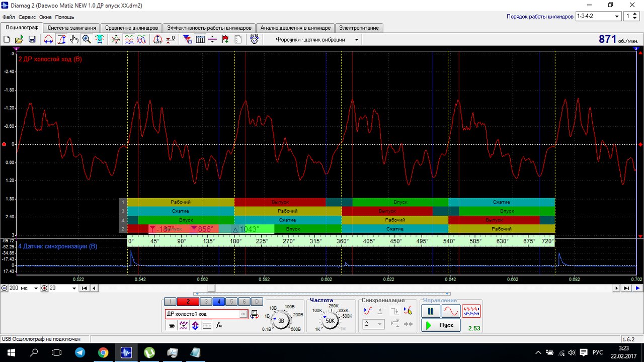Click the Пуск start button
644x362 pixels.
tap(441, 325)
